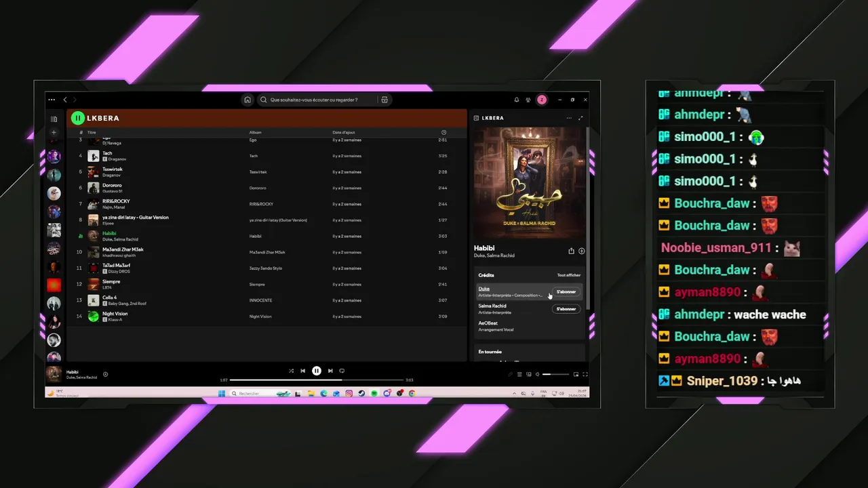This screenshot has width=868, height=488.
Task: Toggle shuffle playback
Action: (x=291, y=371)
